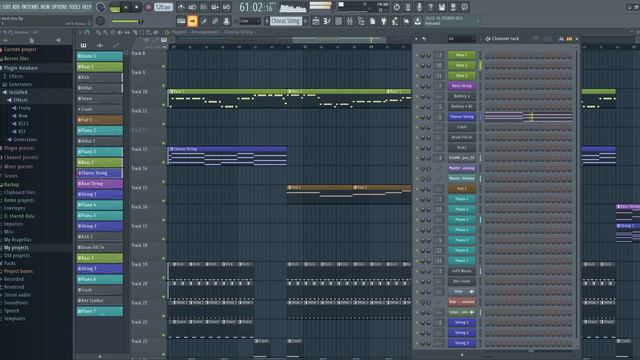Click the graph editor icon in Channel rack header
This screenshot has height=360, width=640.
coord(562,39)
